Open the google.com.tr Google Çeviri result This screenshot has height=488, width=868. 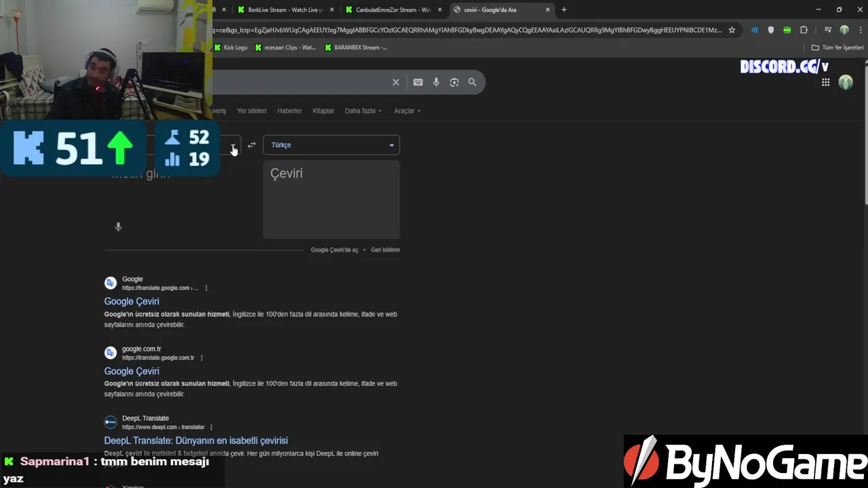pos(132,371)
